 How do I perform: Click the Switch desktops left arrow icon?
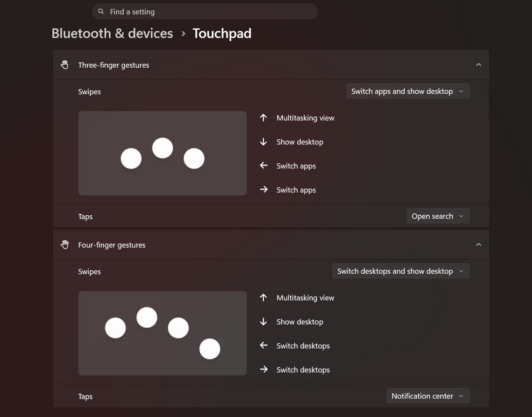click(x=264, y=345)
